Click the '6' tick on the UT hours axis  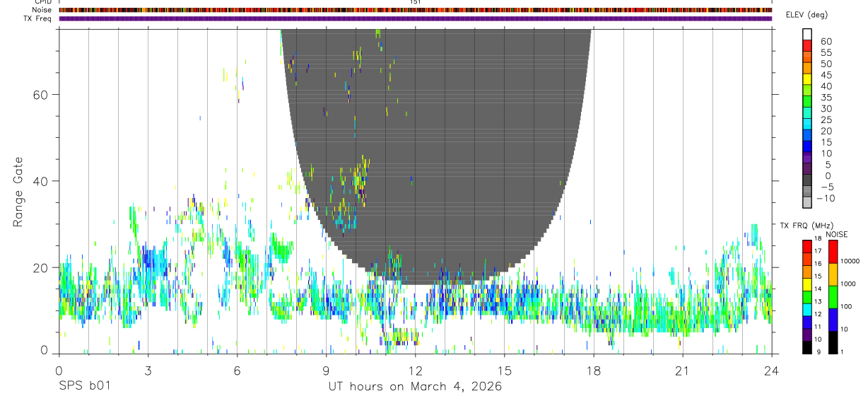click(x=237, y=371)
